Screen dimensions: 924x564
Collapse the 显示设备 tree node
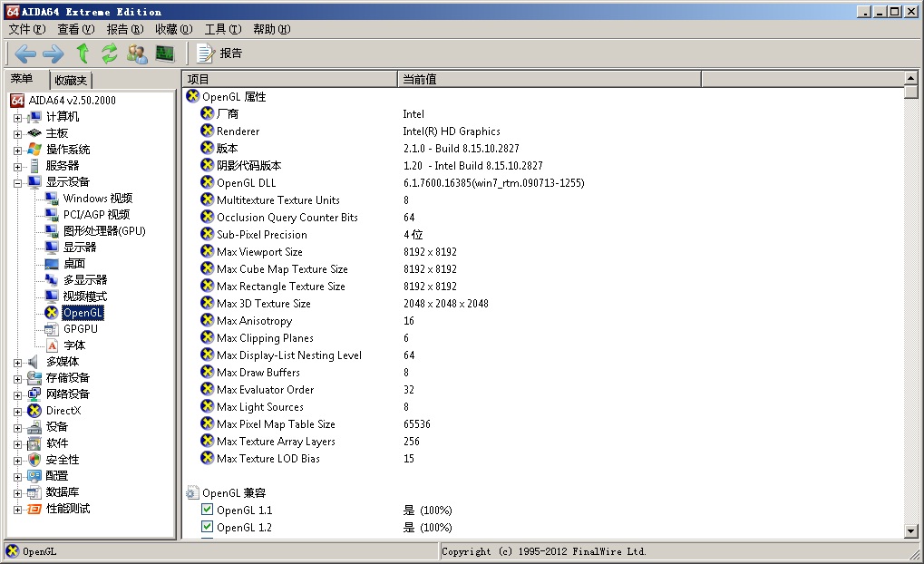coord(17,183)
